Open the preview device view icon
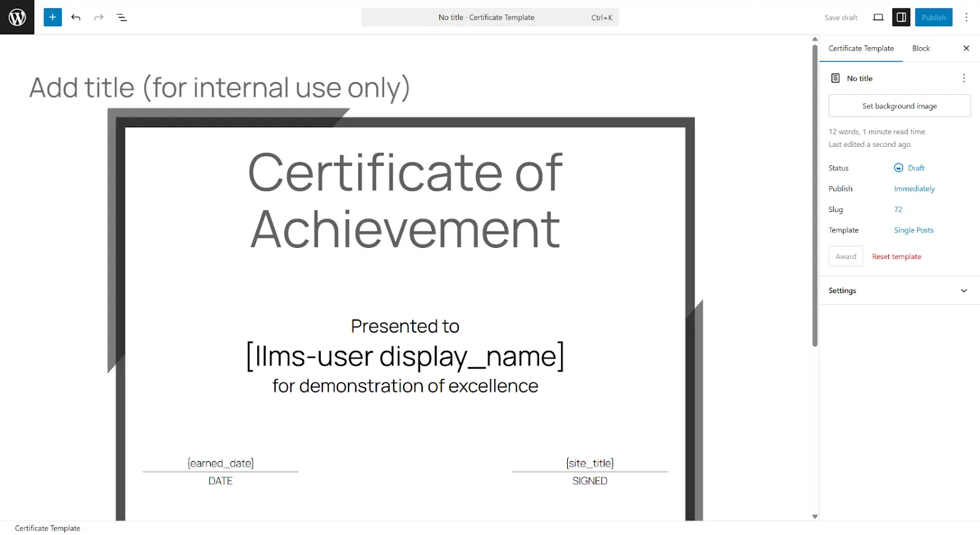Screen dimensions: 980x535 pos(878,17)
